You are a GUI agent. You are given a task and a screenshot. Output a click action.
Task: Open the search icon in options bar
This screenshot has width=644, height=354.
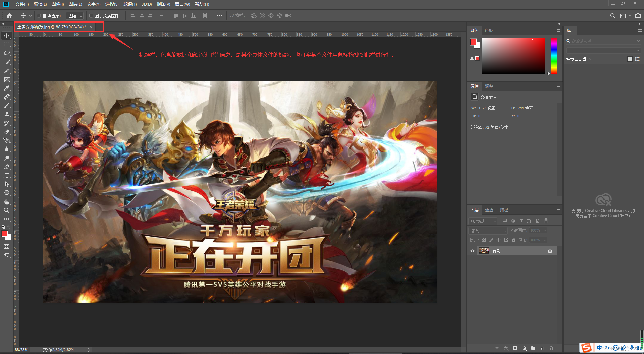click(x=612, y=16)
